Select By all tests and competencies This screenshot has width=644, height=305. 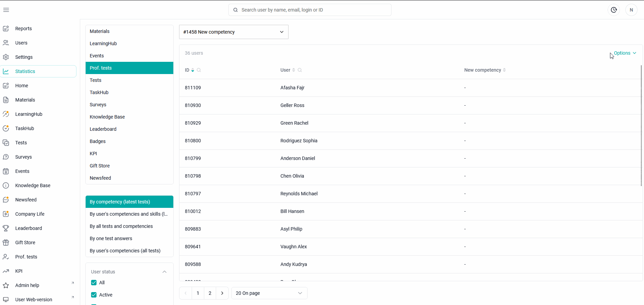pos(129,226)
